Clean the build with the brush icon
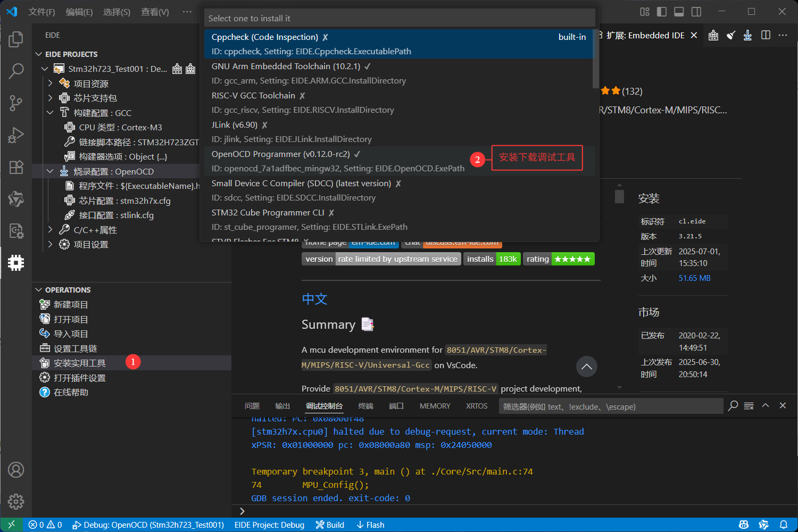798x532 pixels. coord(730,35)
